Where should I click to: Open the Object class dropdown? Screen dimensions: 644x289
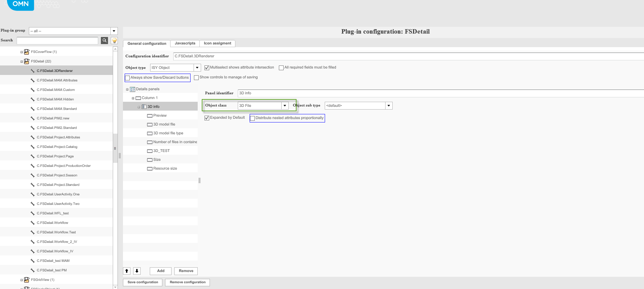click(285, 105)
